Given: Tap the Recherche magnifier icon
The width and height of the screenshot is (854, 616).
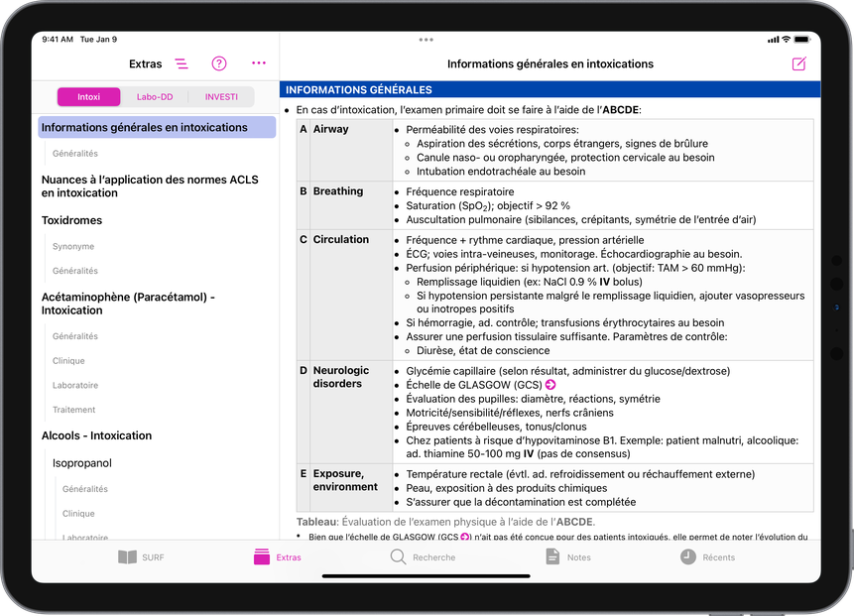Looking at the screenshot, I should point(398,556).
